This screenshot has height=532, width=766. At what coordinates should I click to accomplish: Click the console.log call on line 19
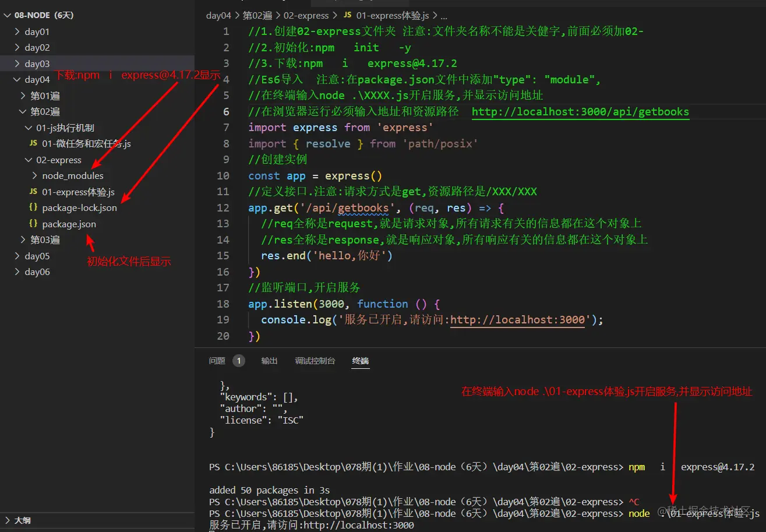[432, 319]
